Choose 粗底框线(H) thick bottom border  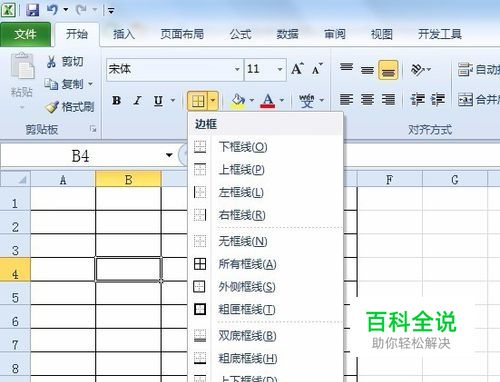(x=266, y=358)
